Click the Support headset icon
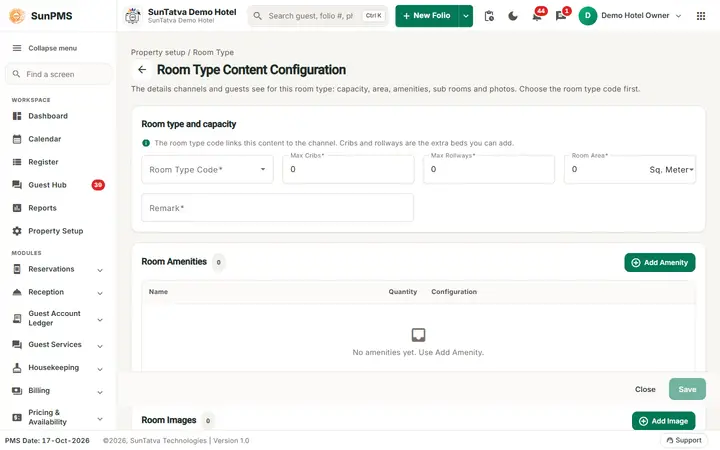720x450 pixels. (x=669, y=440)
